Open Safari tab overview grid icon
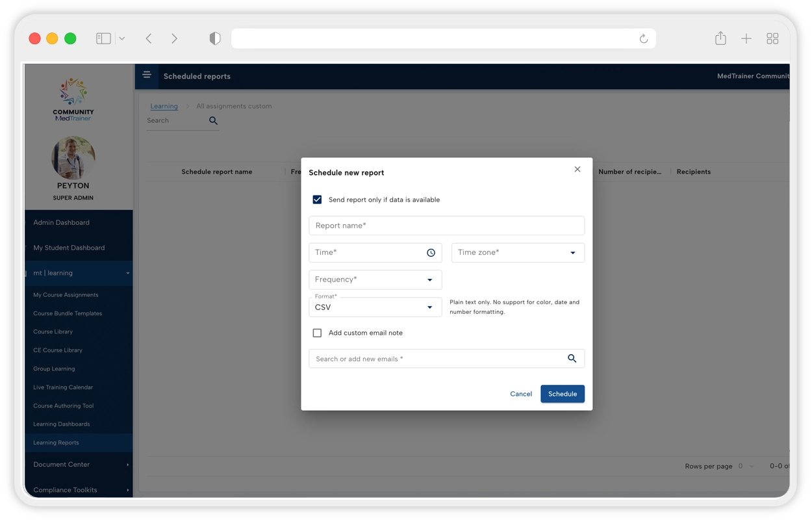 pyautogui.click(x=772, y=39)
